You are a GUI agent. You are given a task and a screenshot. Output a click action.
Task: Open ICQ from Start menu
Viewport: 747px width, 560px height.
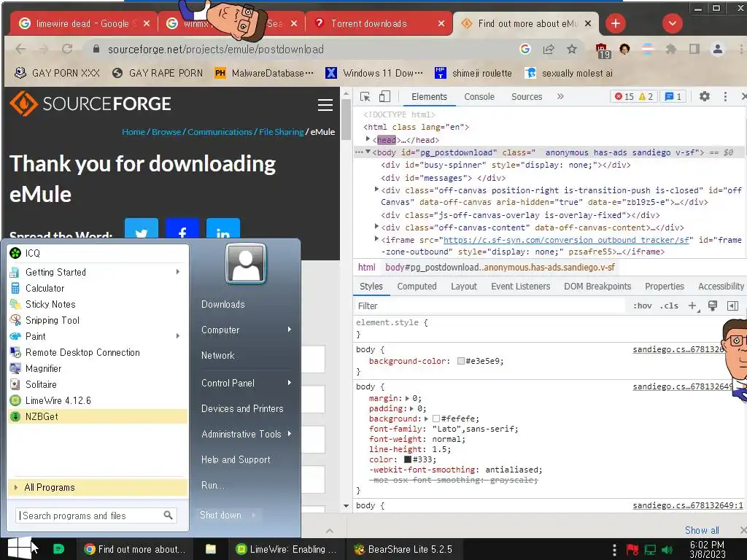98,253
